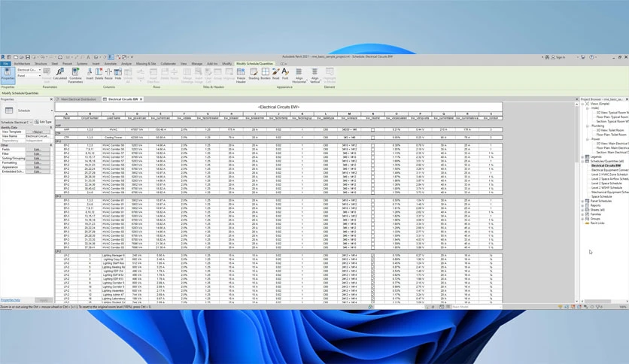Toggle bw_neutral checkbox in AHP row
Image resolution: width=629 pixels, height=364 pixels.
[372, 130]
